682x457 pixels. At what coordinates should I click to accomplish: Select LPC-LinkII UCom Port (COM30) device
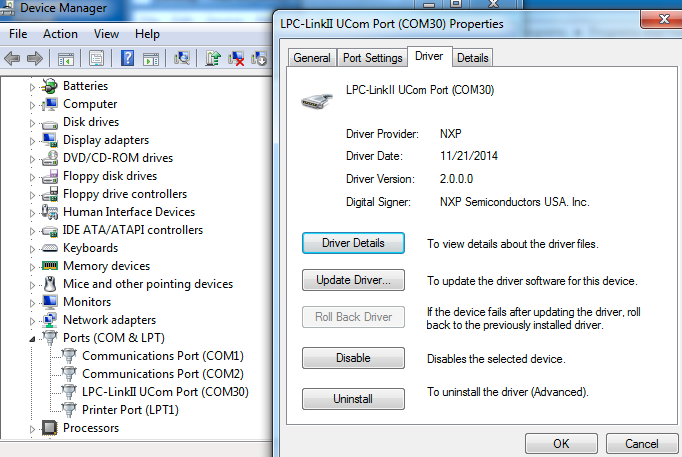(x=165, y=391)
